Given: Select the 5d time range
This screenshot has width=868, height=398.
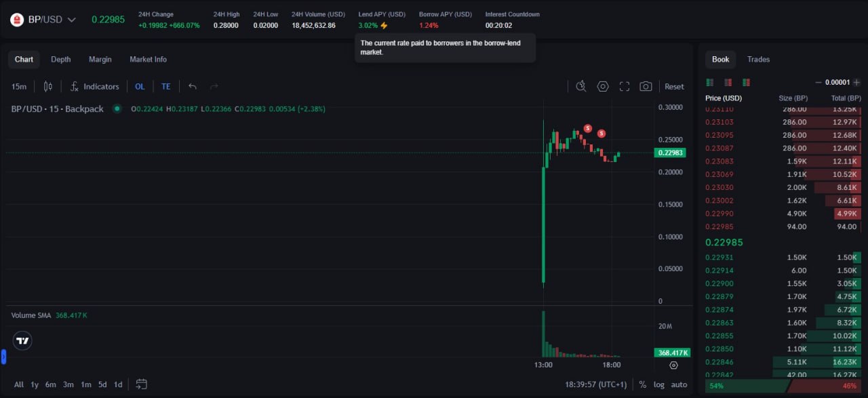Looking at the screenshot, I should click(x=102, y=384).
